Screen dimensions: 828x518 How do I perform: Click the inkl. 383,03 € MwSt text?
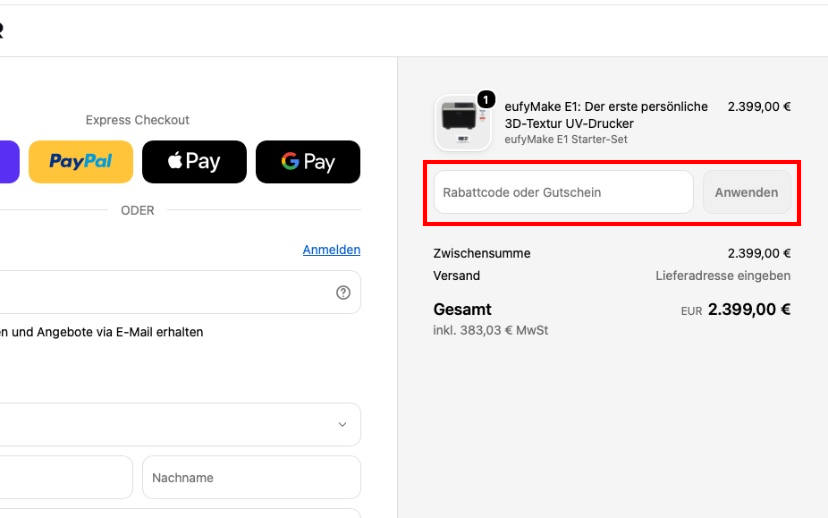[491, 331]
